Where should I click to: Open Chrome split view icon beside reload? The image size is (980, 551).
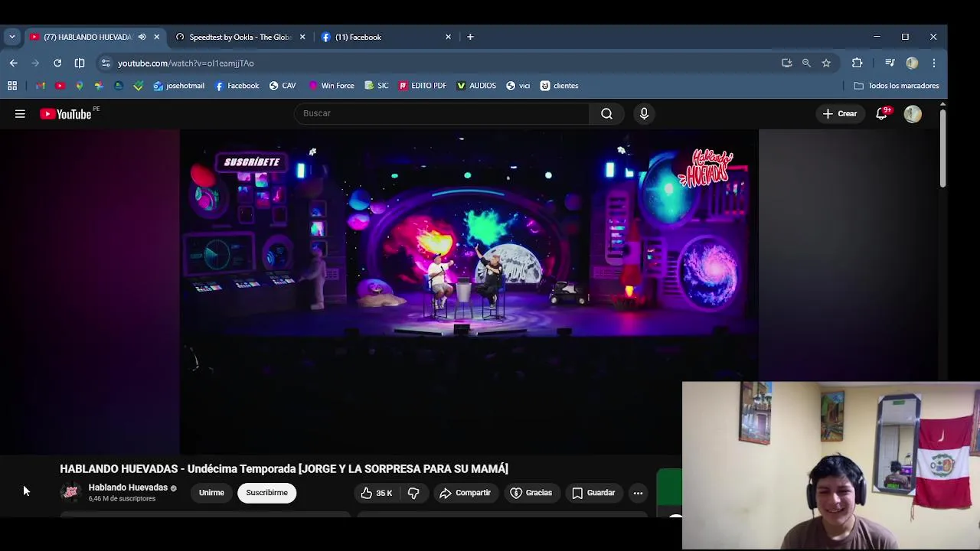coord(80,63)
